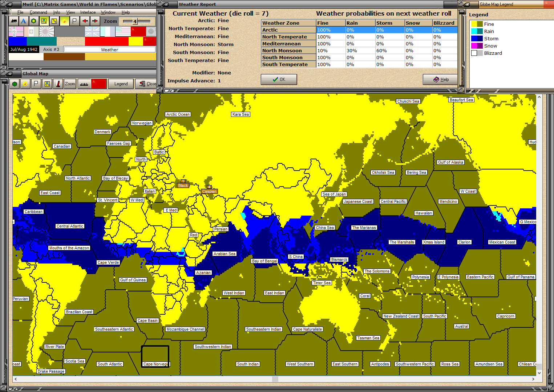Click the 60% Storm cell for North Monsoon
The image size is (554, 392).
(390, 51)
